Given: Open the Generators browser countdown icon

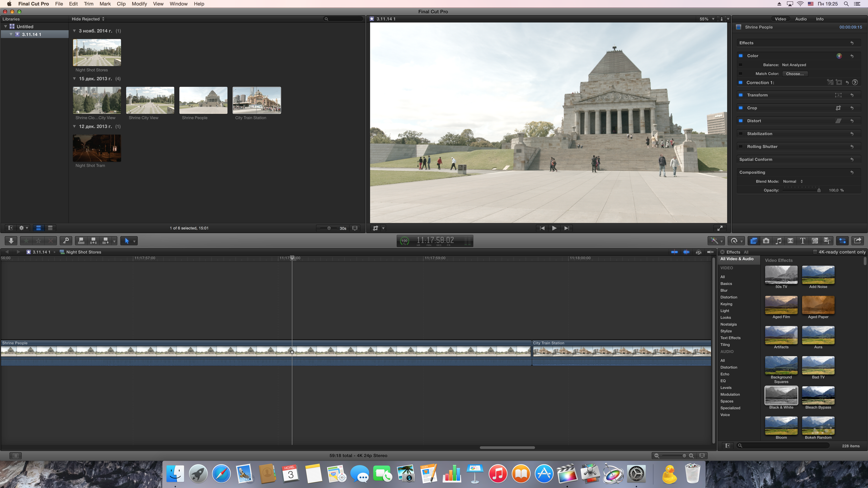Looking at the screenshot, I should pos(815,241).
